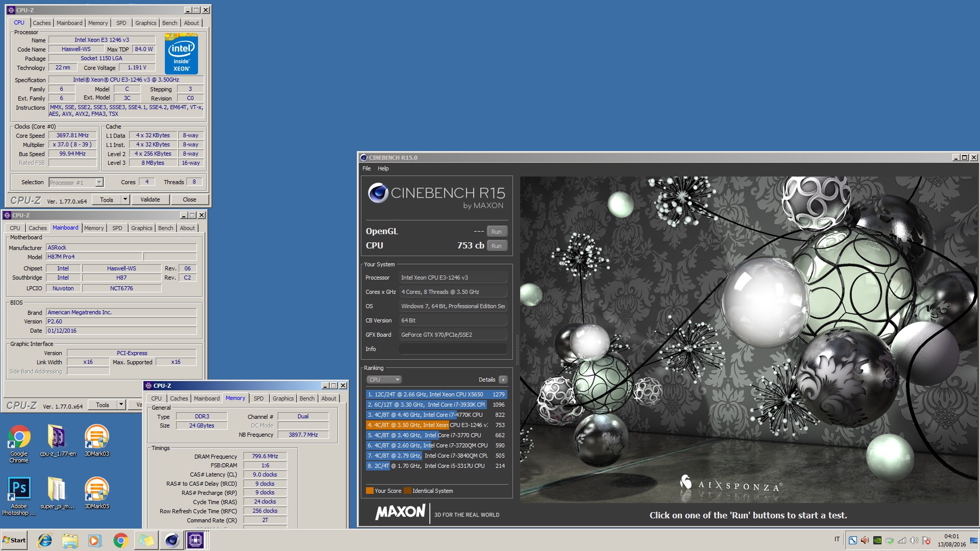Click Memory tab in Mainboard CPU-Z window
This screenshot has height=551, width=980.
point(94,228)
